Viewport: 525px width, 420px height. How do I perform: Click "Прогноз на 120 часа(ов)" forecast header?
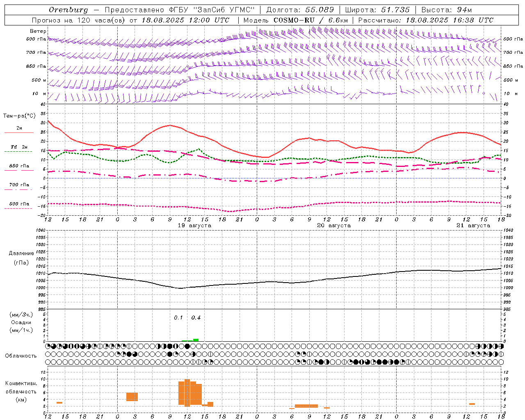pyautogui.click(x=78, y=20)
